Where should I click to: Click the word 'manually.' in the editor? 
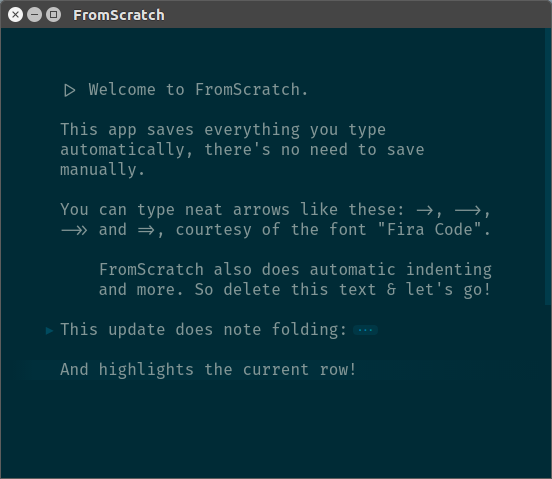click(x=102, y=170)
